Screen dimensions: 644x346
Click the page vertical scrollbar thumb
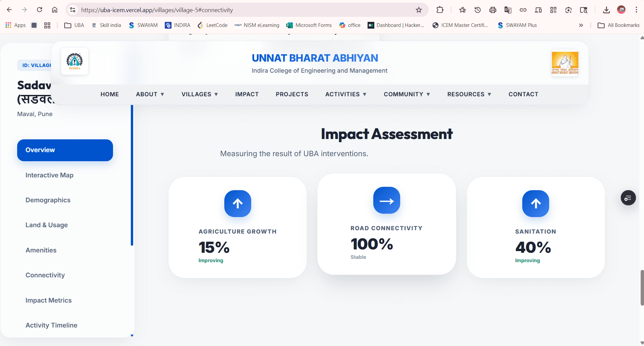(x=642, y=288)
